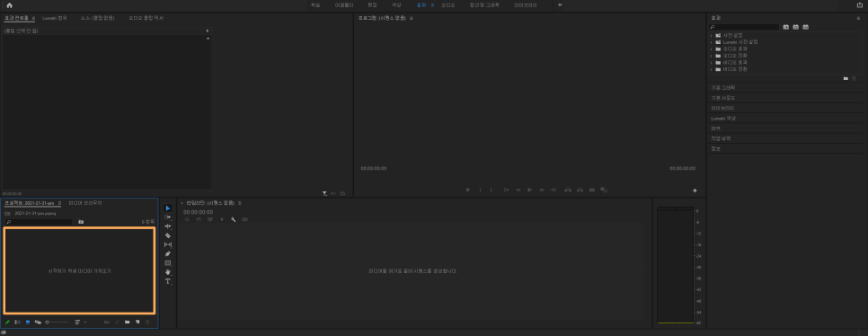Image resolution: width=868 pixels, height=336 pixels.
Task: Select the Rectangle tool
Action: [x=168, y=263]
